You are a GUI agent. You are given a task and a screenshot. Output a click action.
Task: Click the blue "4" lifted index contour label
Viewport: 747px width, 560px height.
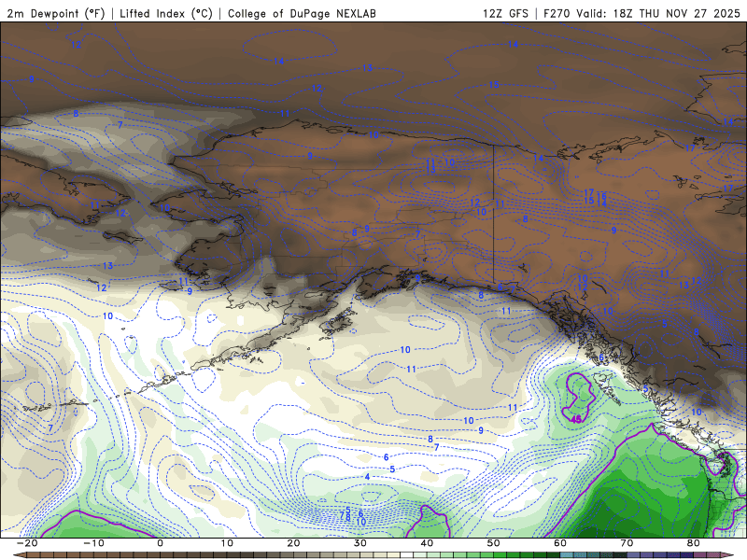[367, 477]
